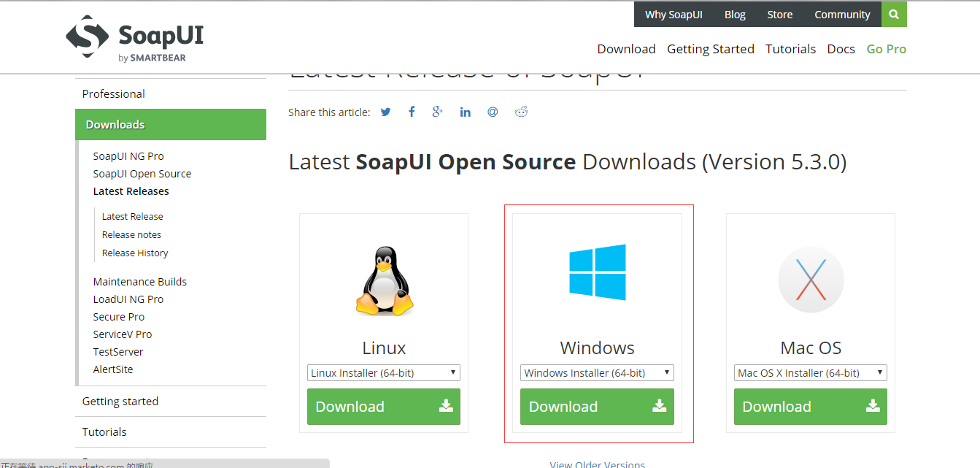Open the search magnifier icon
Viewport: 980px width, 468px height.
pos(894,15)
